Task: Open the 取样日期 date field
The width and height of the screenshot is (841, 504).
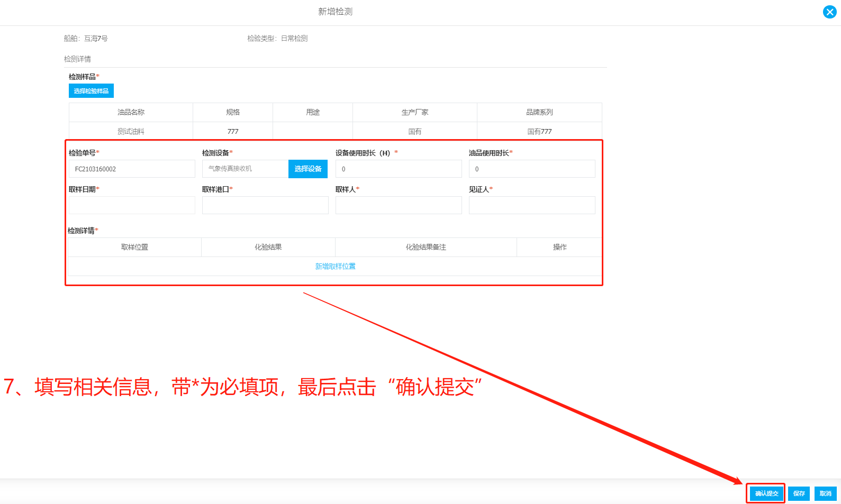Action: (x=132, y=205)
